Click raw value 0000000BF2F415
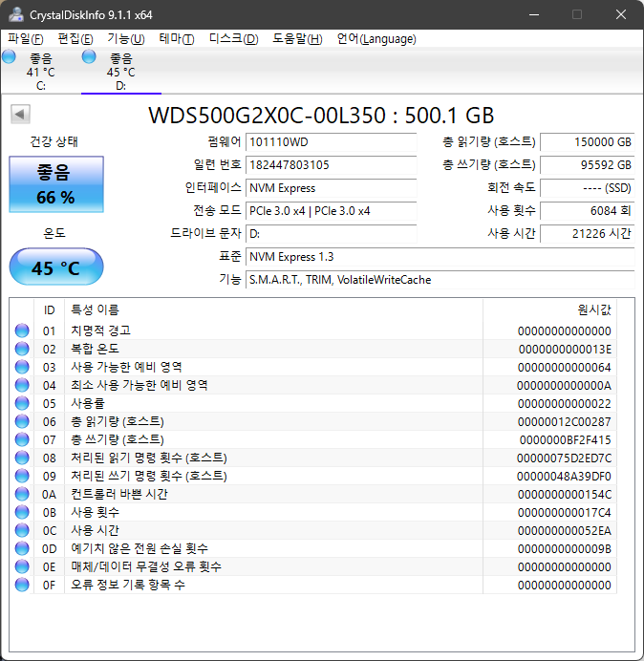The width and height of the screenshot is (644, 661). pyautogui.click(x=565, y=439)
